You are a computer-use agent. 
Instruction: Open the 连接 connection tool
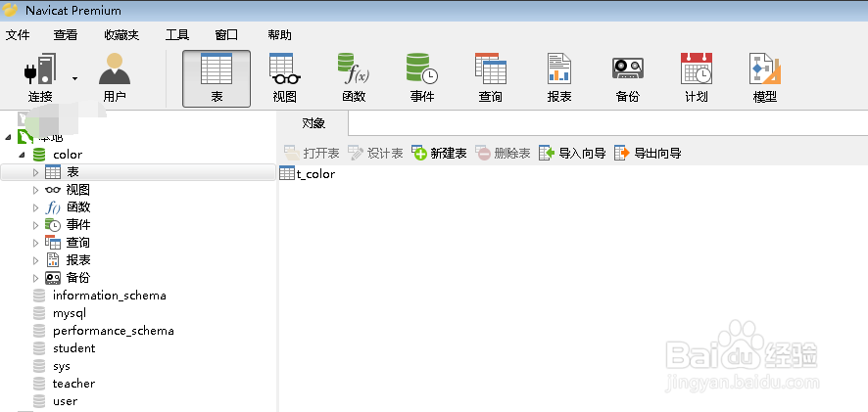(40, 78)
